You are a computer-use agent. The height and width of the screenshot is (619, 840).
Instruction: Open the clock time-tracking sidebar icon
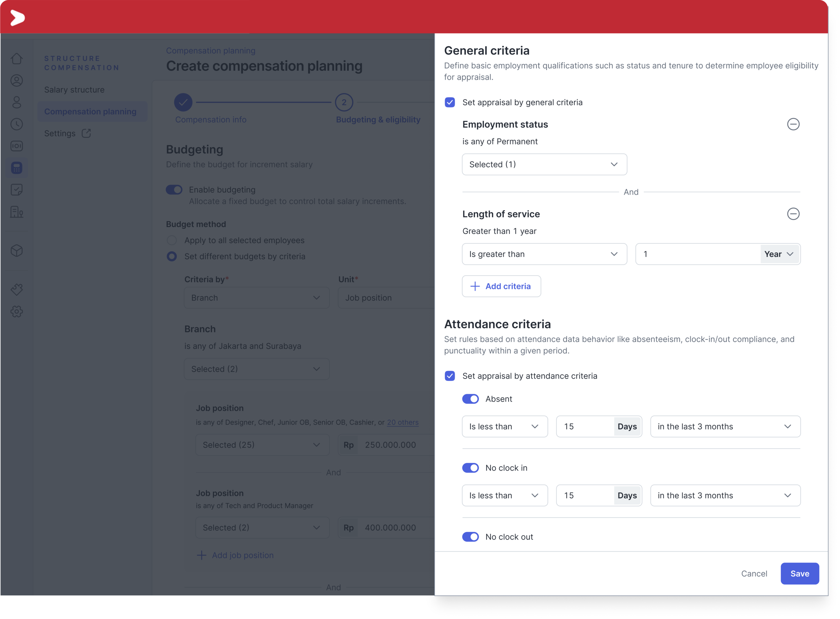click(16, 124)
